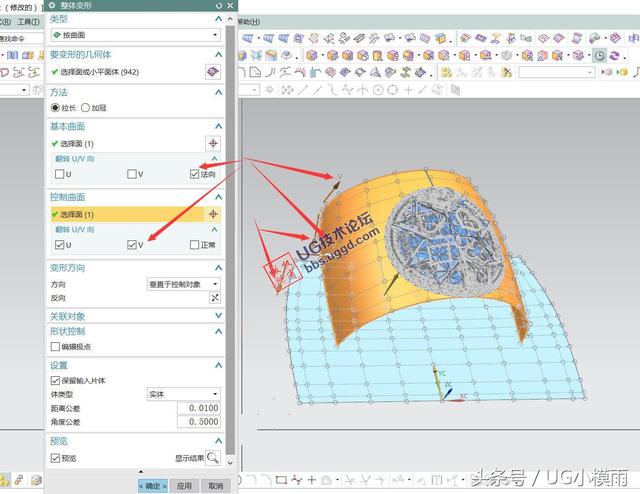This screenshot has height=494, width=640.
Task: Expand the 关联对象 section
Action: 218,316
